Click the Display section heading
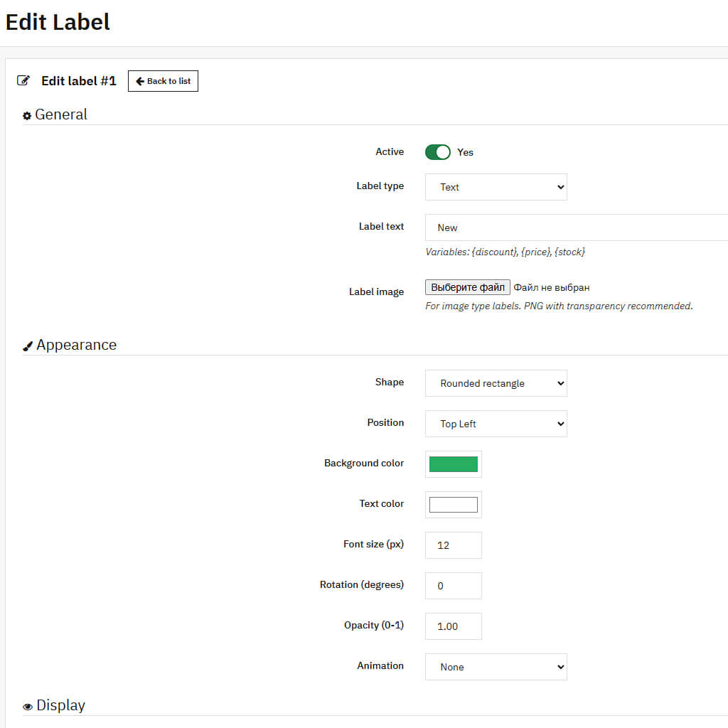The width and height of the screenshot is (728, 728). (60, 705)
